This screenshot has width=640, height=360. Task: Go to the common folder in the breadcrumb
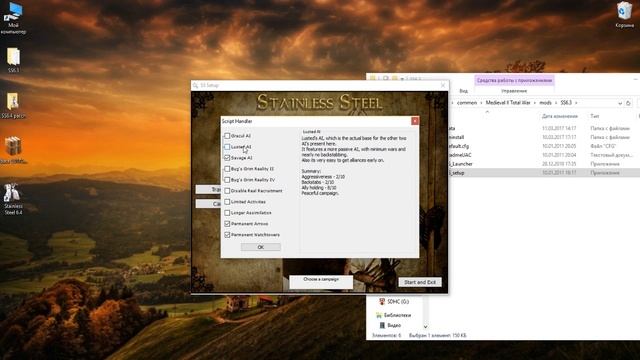point(467,103)
